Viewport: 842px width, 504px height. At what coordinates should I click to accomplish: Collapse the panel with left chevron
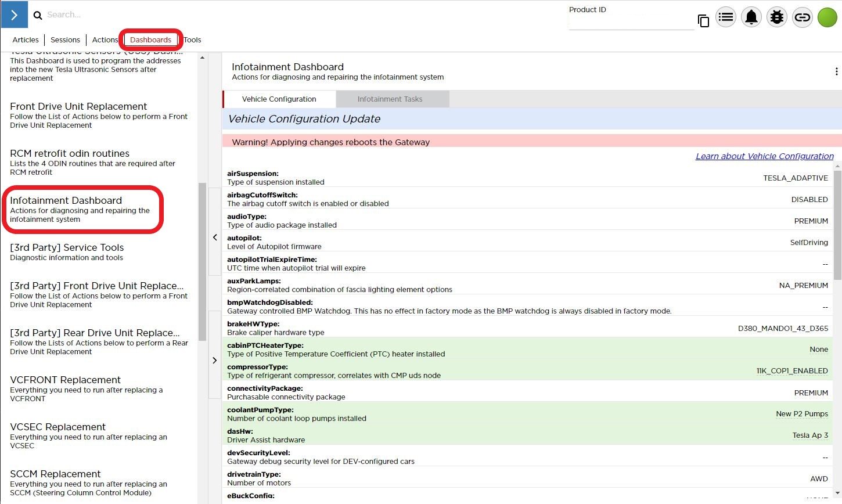click(x=215, y=237)
